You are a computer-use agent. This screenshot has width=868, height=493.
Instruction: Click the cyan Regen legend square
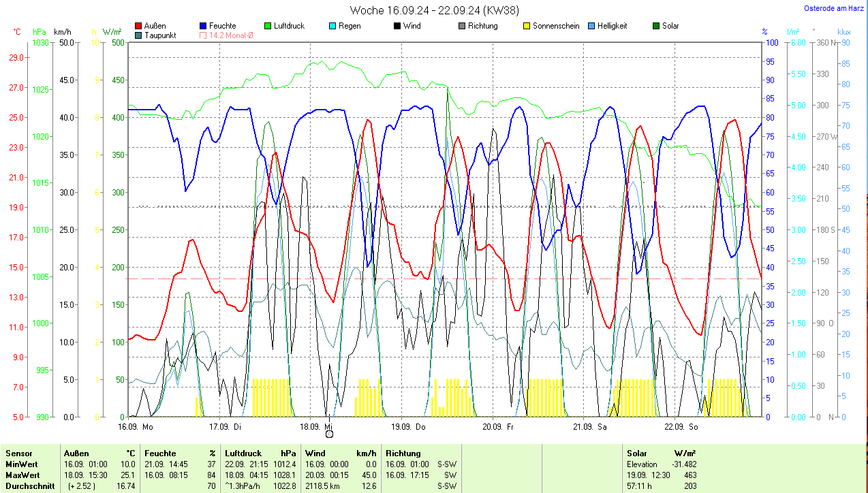point(332,26)
